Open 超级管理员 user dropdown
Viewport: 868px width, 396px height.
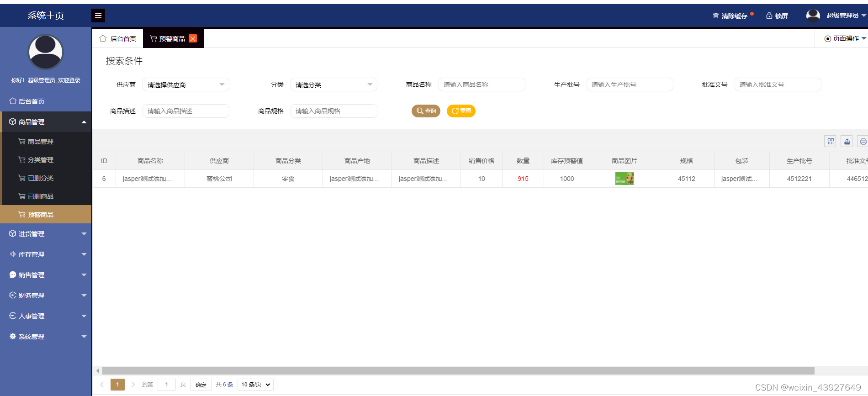click(846, 16)
